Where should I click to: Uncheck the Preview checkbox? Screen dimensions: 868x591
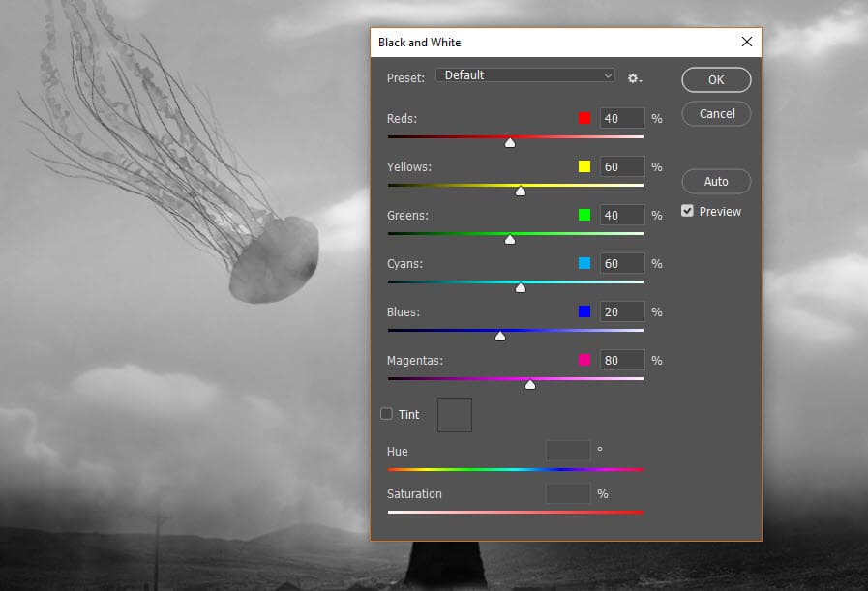pyautogui.click(x=688, y=211)
